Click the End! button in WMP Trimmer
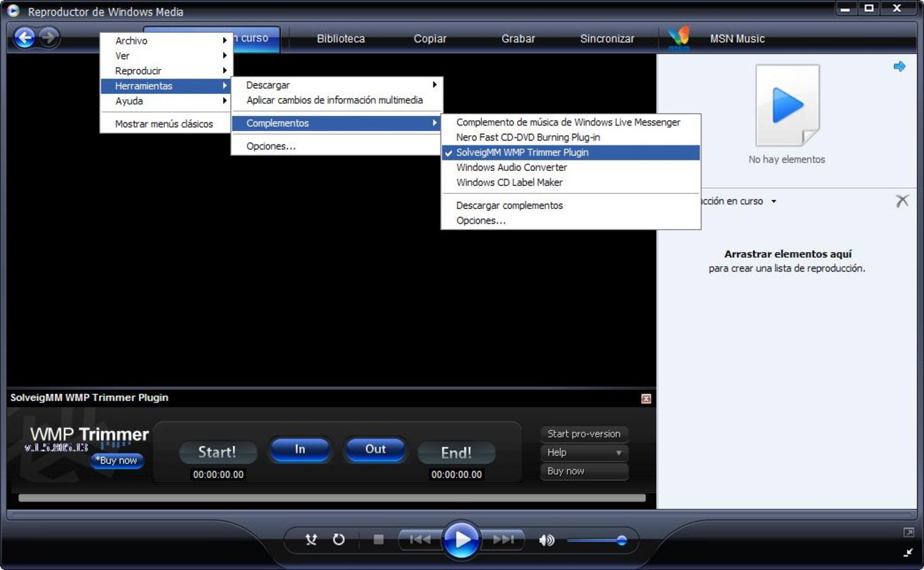The width and height of the screenshot is (924, 570). [x=456, y=452]
